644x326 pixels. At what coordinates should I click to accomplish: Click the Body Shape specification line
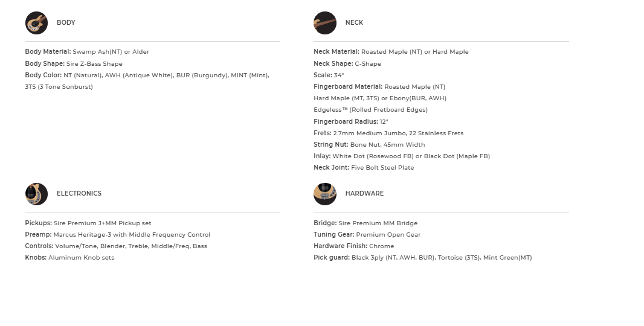(74, 64)
